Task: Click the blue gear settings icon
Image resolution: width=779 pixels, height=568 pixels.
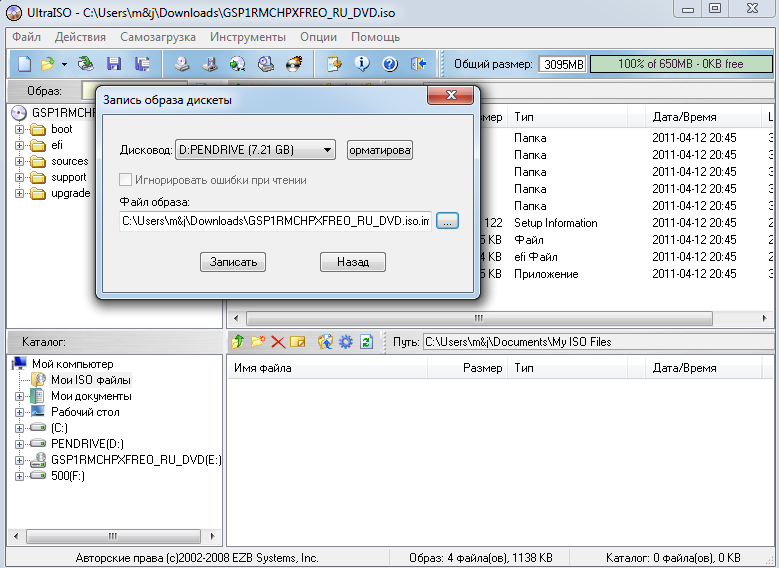Action: pyautogui.click(x=345, y=342)
